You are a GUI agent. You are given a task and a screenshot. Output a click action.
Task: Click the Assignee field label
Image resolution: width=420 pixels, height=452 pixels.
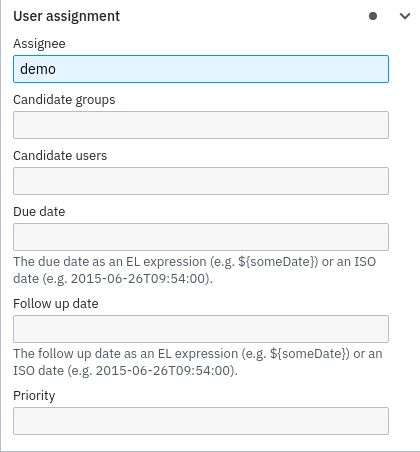pos(39,44)
